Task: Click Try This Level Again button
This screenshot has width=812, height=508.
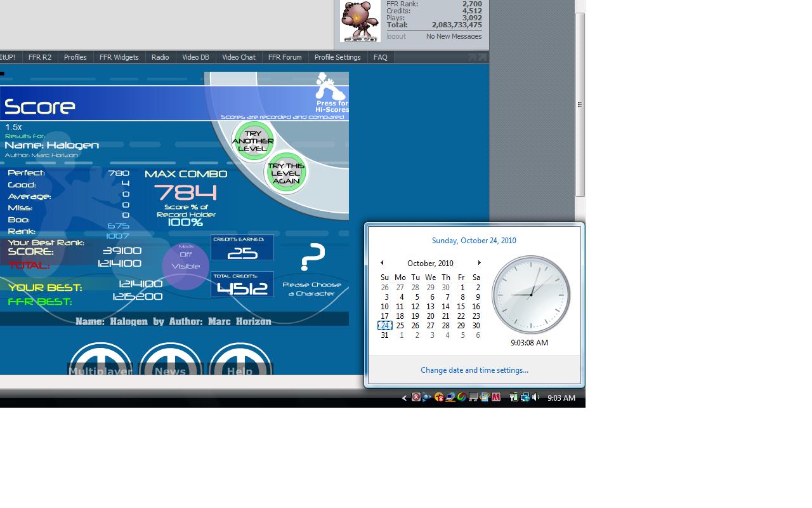Action: (x=286, y=173)
